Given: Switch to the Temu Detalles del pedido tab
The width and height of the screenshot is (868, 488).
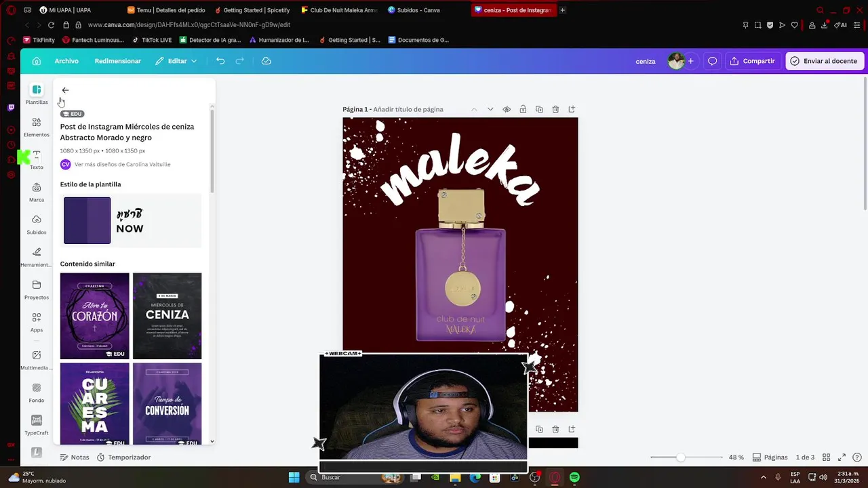Looking at the screenshot, I should click(x=166, y=10).
